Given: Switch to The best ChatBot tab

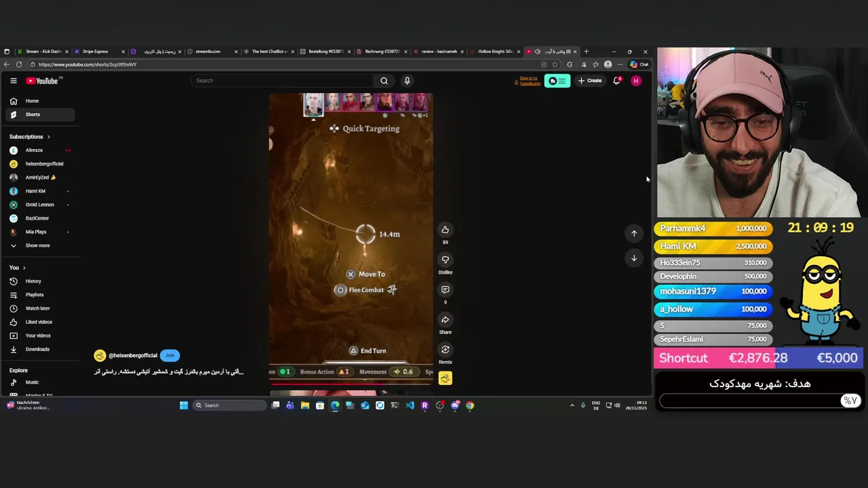Looking at the screenshot, I should point(269,52).
